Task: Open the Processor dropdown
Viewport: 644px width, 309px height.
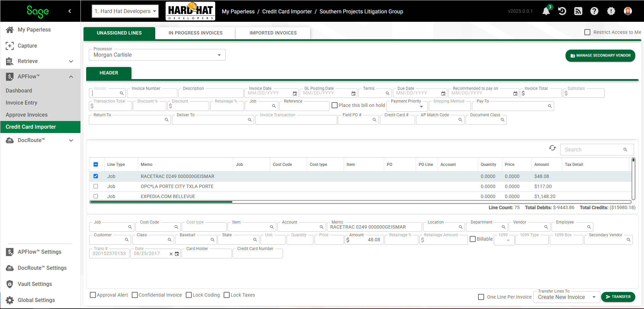Action: pyautogui.click(x=157, y=55)
